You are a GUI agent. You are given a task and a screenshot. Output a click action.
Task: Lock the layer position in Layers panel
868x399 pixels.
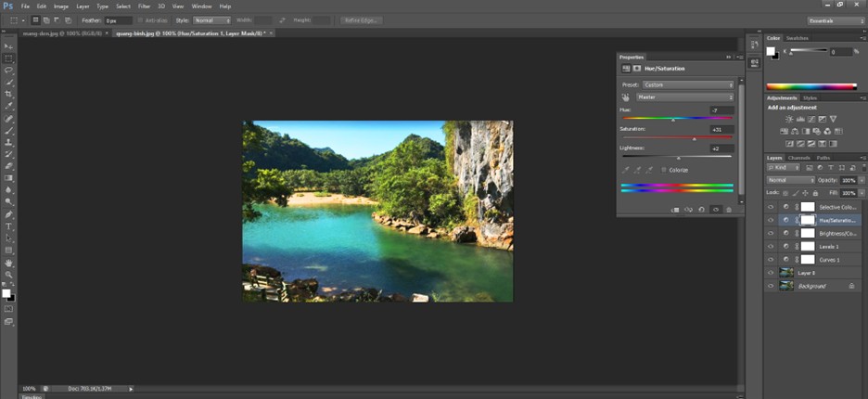(x=806, y=193)
